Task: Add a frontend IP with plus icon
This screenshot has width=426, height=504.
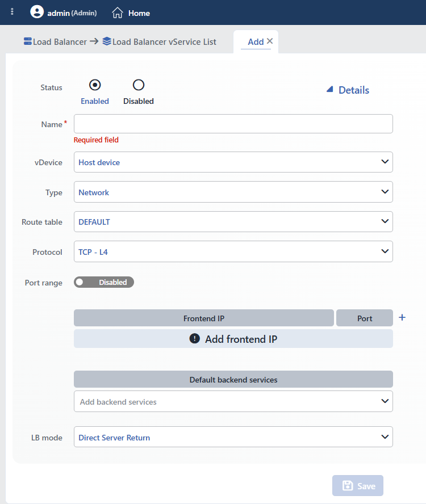Action: pyautogui.click(x=402, y=318)
